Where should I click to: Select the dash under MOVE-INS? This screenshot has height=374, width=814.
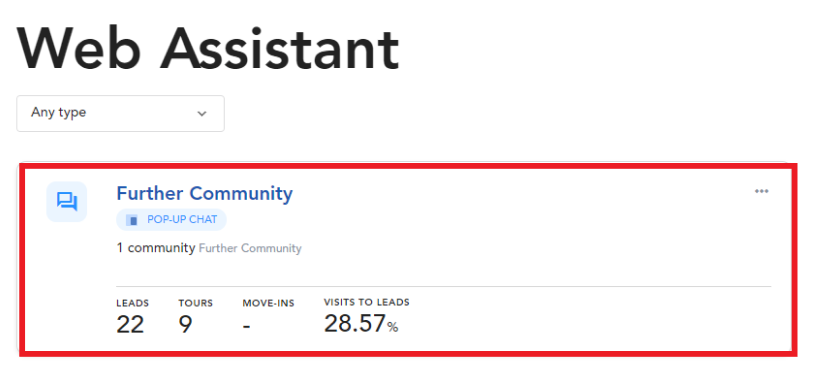247,327
